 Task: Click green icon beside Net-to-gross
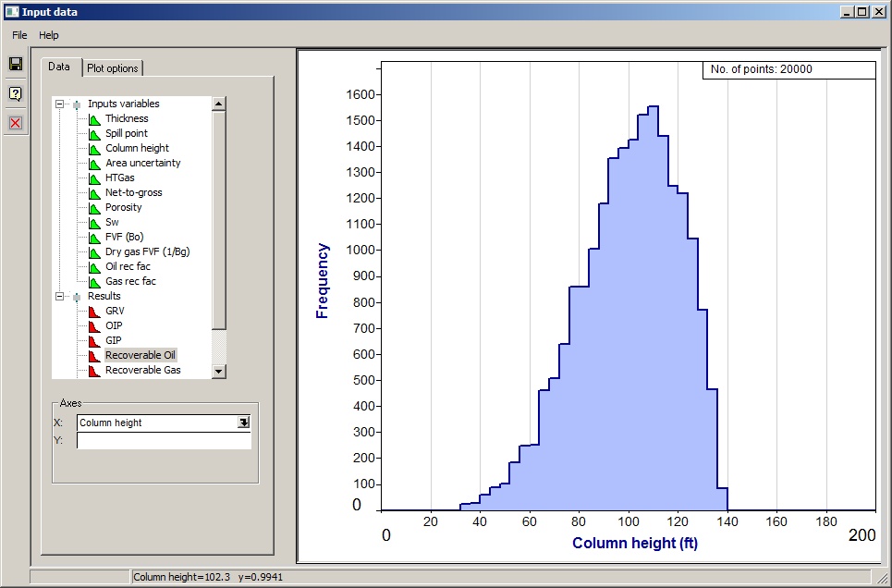point(94,192)
